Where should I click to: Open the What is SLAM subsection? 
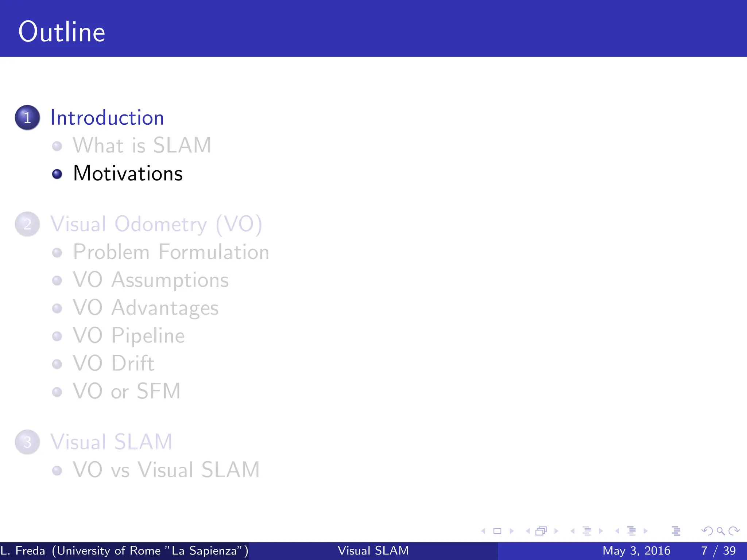[x=142, y=145]
